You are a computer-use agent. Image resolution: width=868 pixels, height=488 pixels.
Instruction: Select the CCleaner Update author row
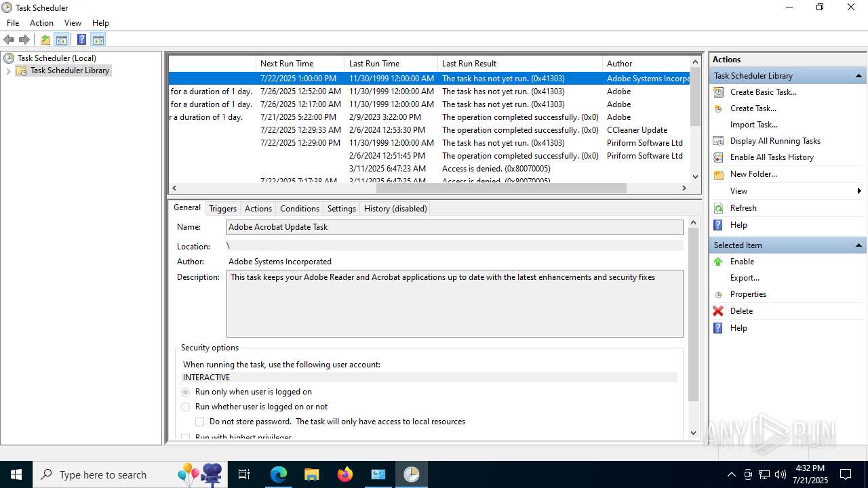coord(429,130)
